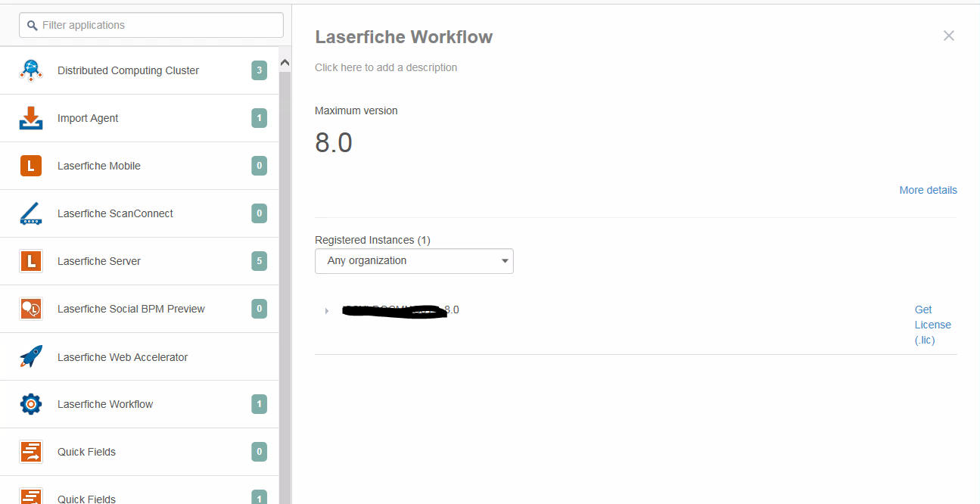
Task: Click the Filter applications input field
Action: tap(151, 25)
